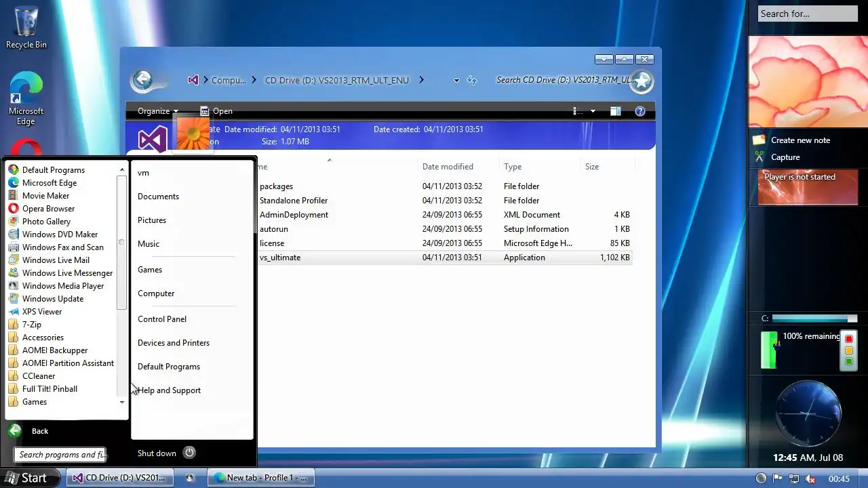Click the sidebar Search for... field
The height and width of the screenshot is (488, 868).
808,14
